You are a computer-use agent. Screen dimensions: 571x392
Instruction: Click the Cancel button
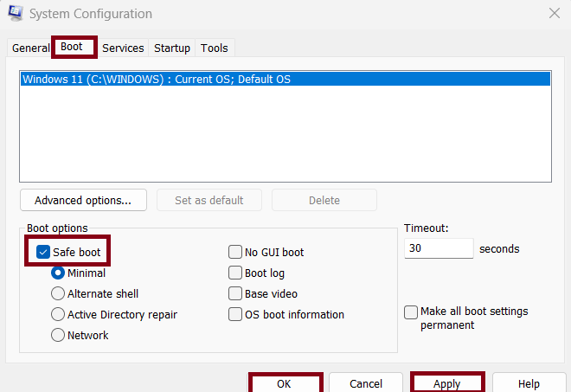[366, 383]
